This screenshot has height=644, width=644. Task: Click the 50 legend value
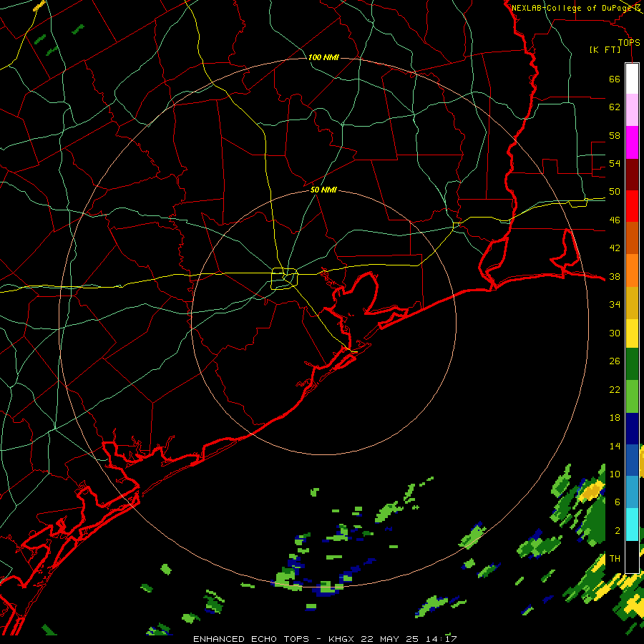[x=615, y=191]
